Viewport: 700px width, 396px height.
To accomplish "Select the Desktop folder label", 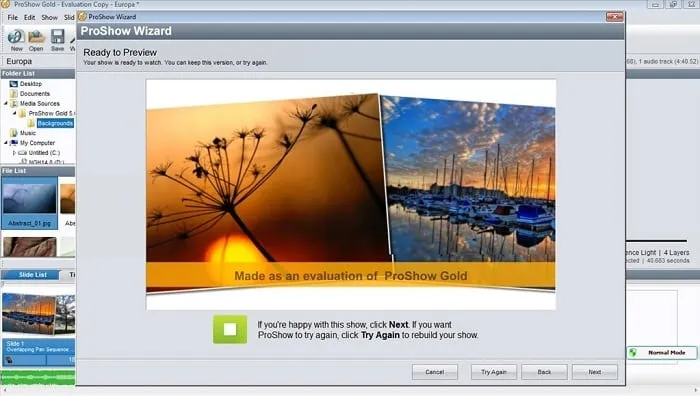I will pyautogui.click(x=31, y=84).
